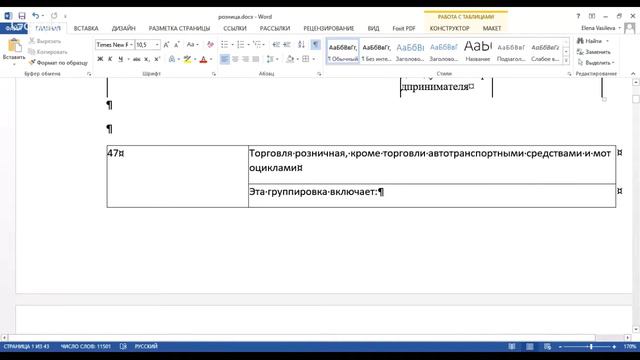Click the Найти binoculars find button
Image resolution: width=640 pixels, height=360 pixels.
tap(590, 41)
